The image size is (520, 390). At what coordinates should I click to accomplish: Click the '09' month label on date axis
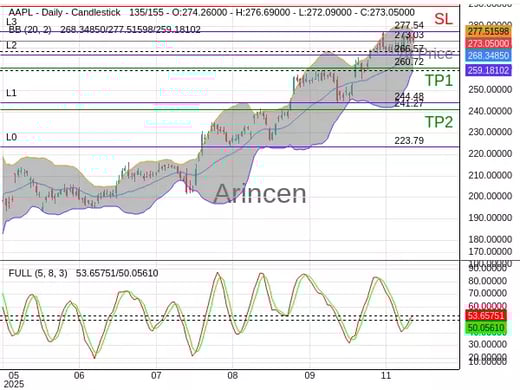click(309, 376)
